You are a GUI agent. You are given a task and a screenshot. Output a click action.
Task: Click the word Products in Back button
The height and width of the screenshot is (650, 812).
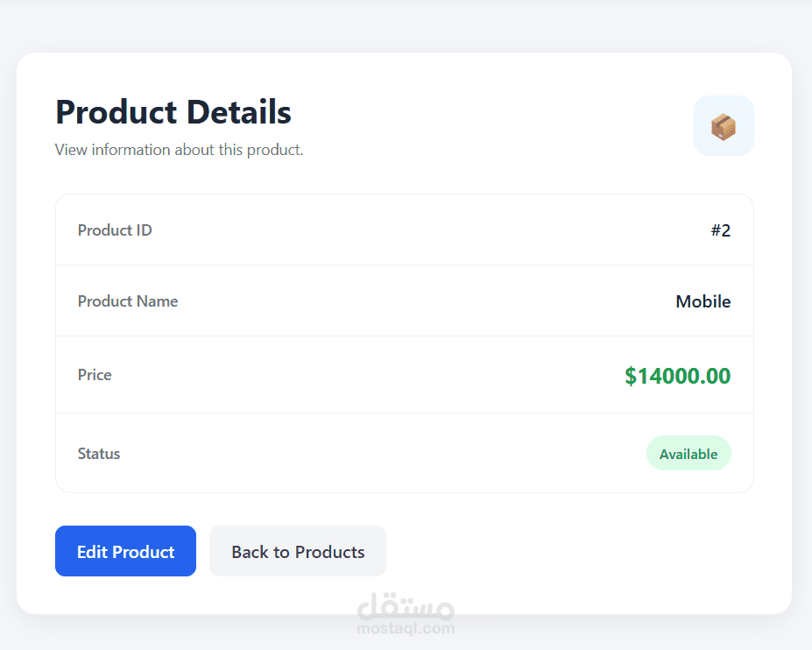click(330, 552)
